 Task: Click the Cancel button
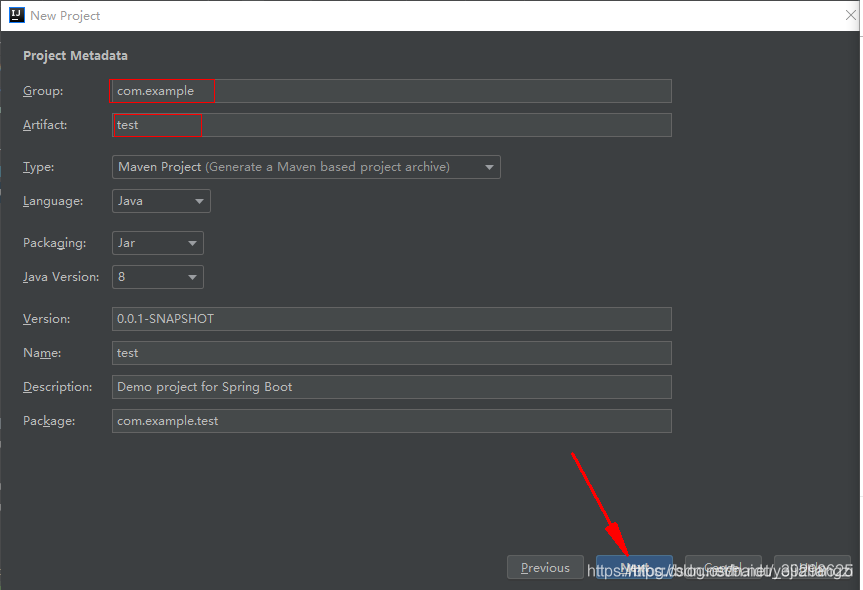(723, 567)
